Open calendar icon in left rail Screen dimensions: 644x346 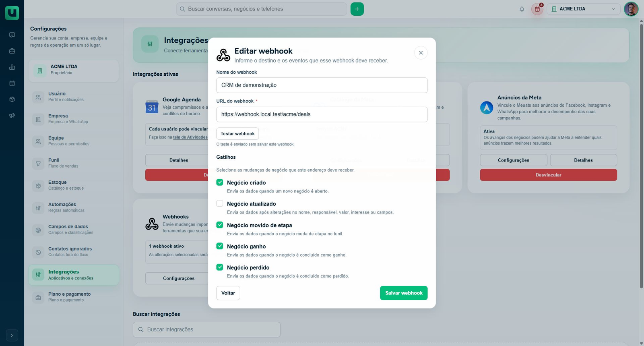pos(12,83)
